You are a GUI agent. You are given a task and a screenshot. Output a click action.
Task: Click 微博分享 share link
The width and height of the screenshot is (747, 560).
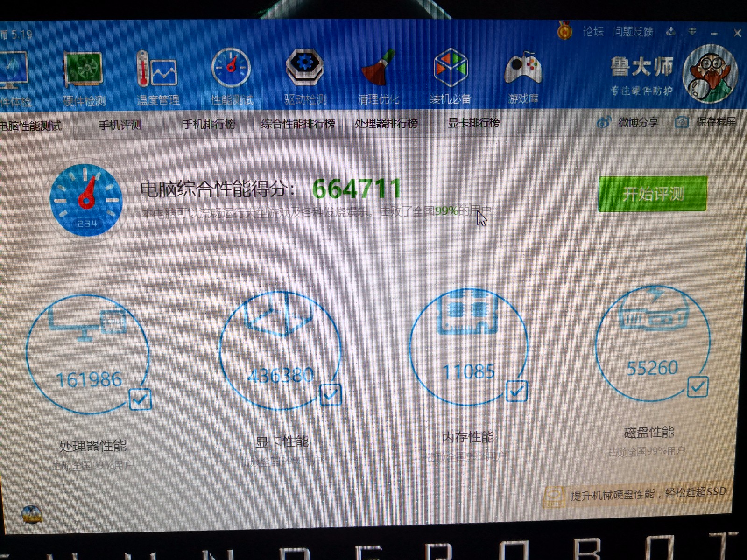pos(628,122)
